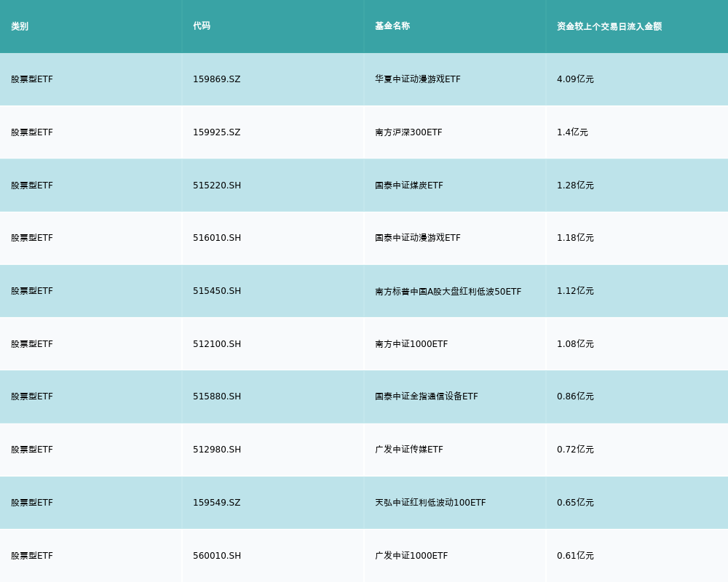Click fund name 南方中证1000ETF
Screen dimensions: 728x582
click(x=411, y=344)
